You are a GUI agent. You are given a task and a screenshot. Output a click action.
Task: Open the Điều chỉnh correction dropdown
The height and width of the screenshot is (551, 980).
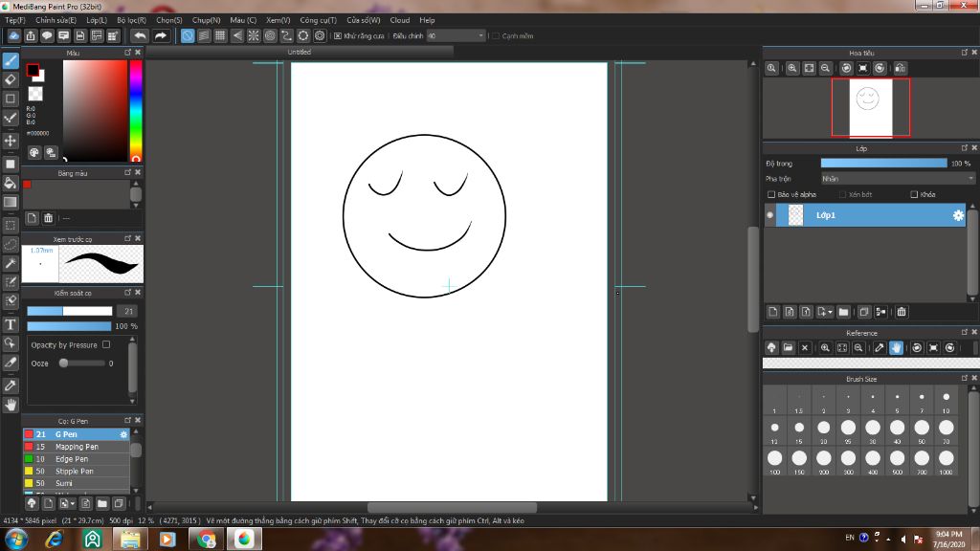click(457, 36)
